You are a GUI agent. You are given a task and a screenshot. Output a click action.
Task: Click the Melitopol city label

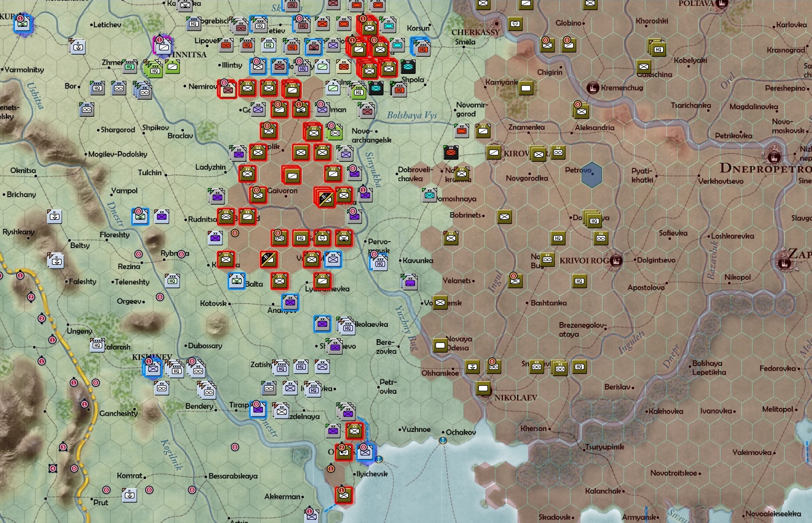(777, 409)
